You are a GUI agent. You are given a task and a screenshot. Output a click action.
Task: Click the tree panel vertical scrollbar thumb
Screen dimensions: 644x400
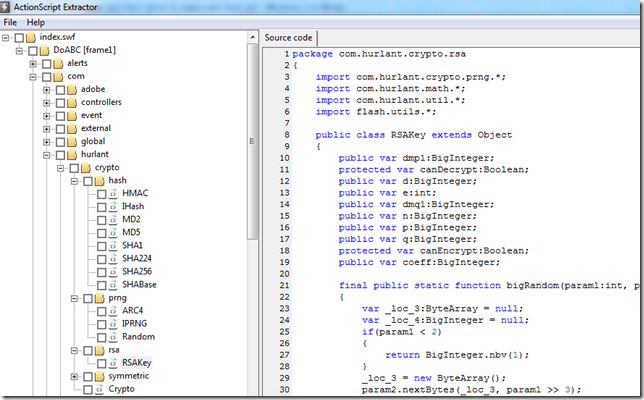[252, 142]
